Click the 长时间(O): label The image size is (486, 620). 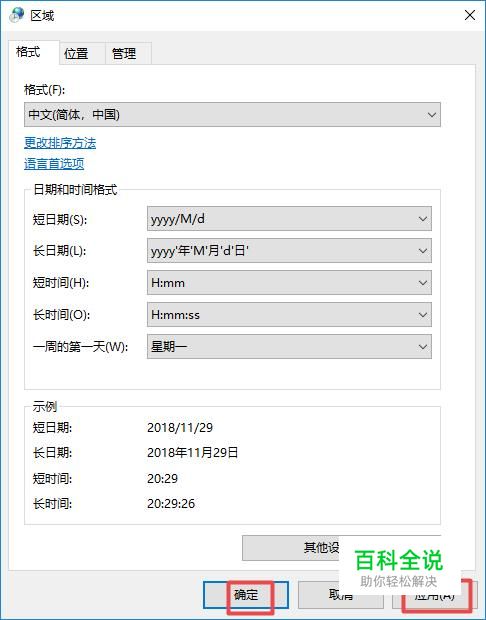click(x=61, y=315)
